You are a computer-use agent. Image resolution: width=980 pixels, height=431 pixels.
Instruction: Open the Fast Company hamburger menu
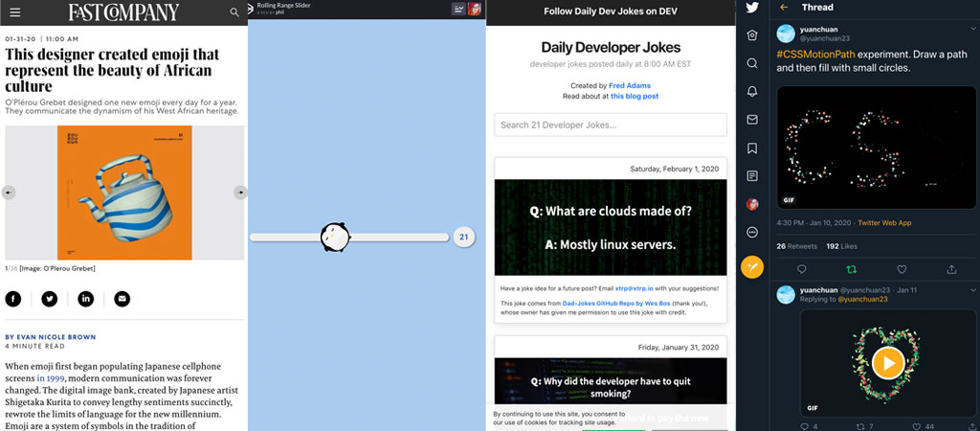(x=14, y=12)
